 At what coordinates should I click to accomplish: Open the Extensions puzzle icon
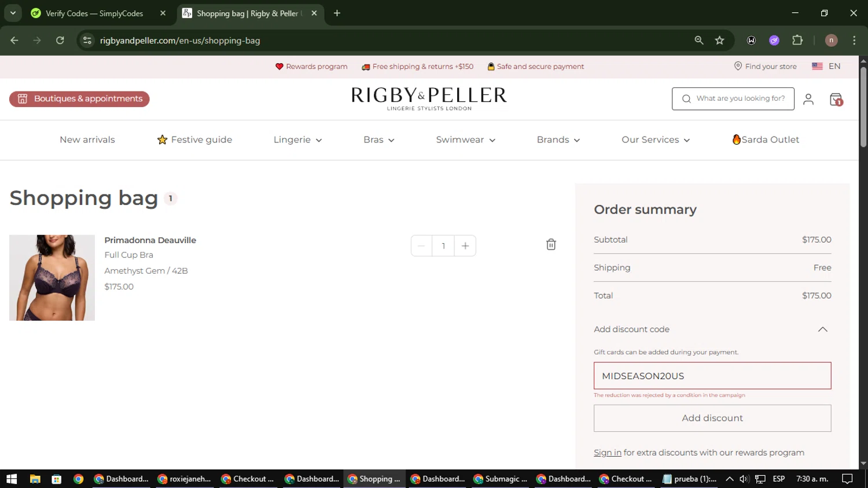[797, 41]
